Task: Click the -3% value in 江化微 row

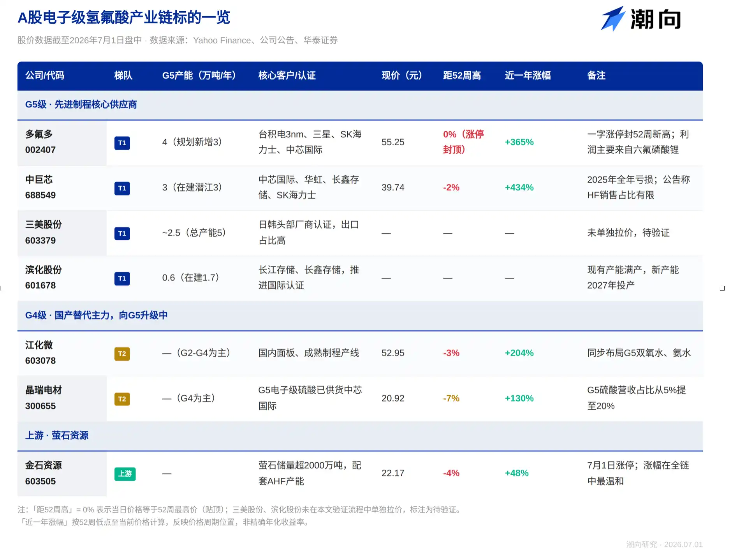Action: coord(451,353)
